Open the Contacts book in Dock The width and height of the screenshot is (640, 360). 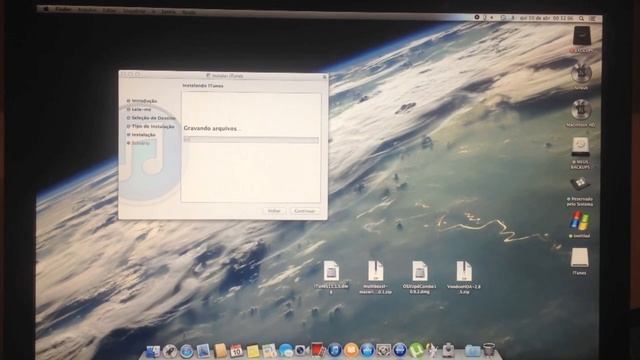point(220,351)
